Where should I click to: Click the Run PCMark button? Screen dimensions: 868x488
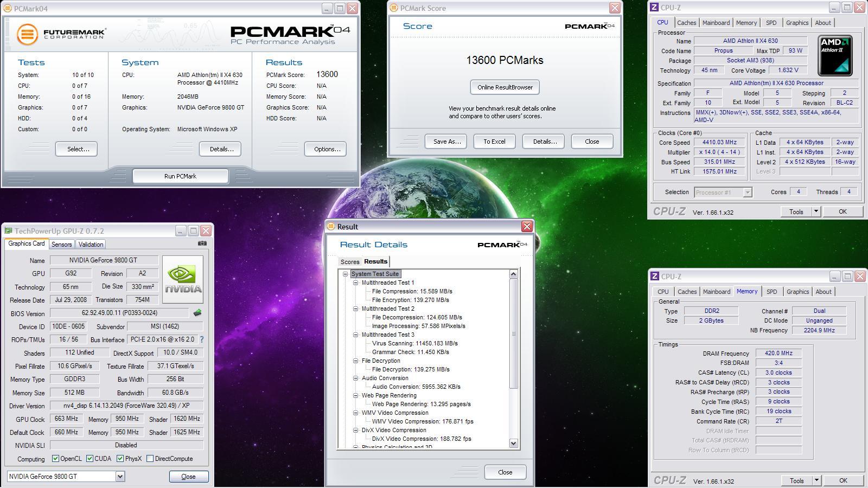coord(181,176)
